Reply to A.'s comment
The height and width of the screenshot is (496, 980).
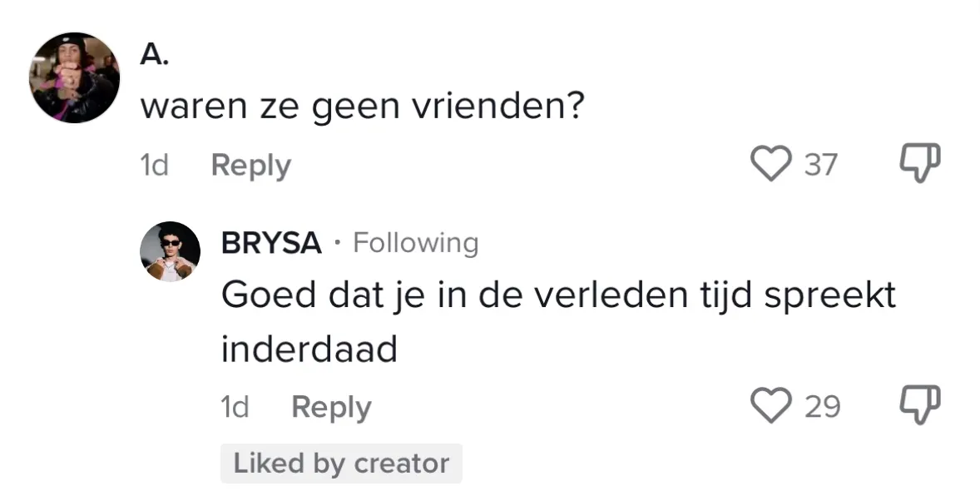pyautogui.click(x=250, y=165)
